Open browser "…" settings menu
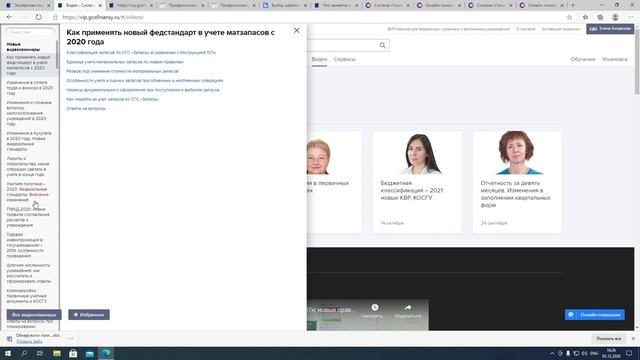The image size is (640, 360). coord(631,17)
